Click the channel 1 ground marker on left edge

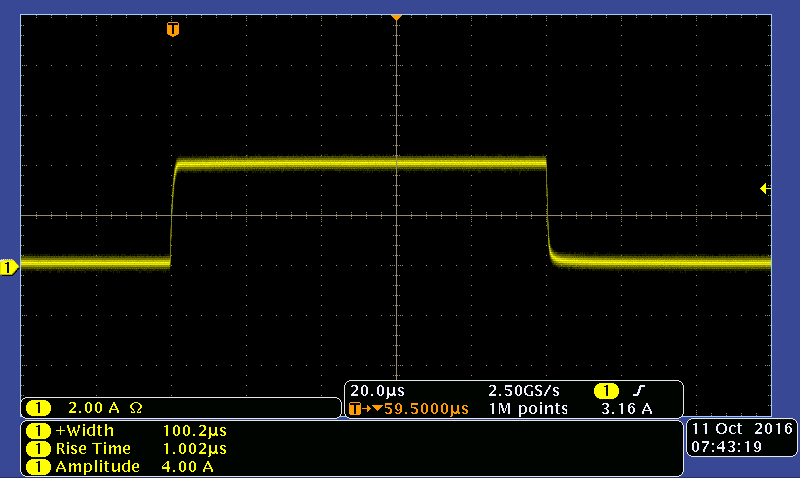pos(9,267)
